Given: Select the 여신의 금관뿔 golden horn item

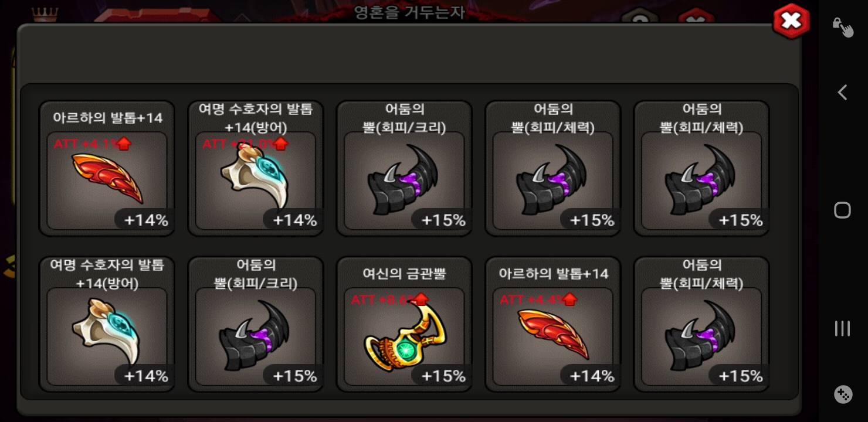Looking at the screenshot, I should (x=404, y=325).
